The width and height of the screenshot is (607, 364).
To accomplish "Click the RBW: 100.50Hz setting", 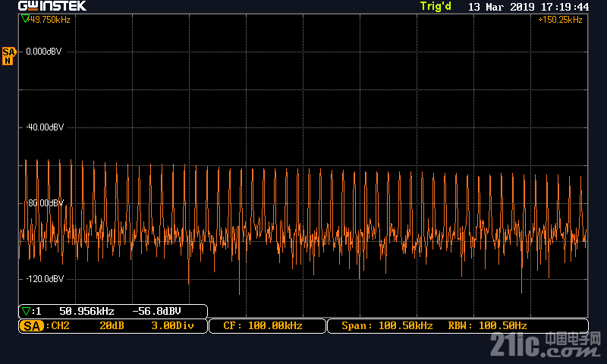I will pos(487,326).
